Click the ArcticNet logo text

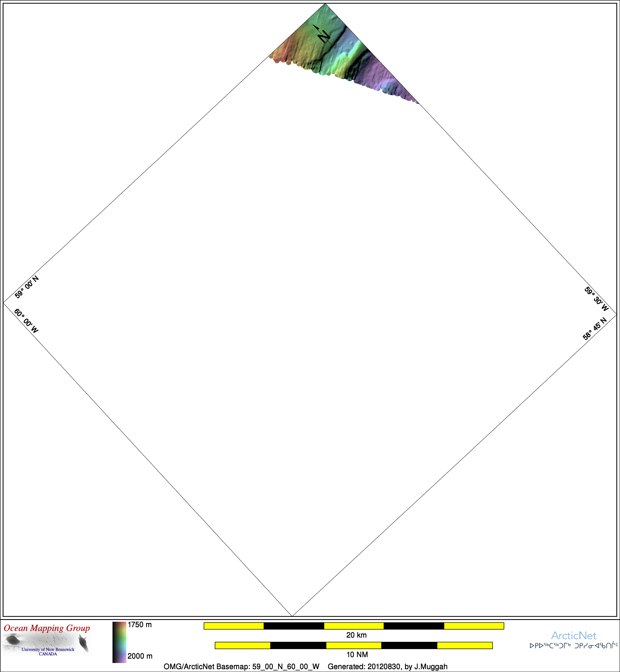(574, 636)
